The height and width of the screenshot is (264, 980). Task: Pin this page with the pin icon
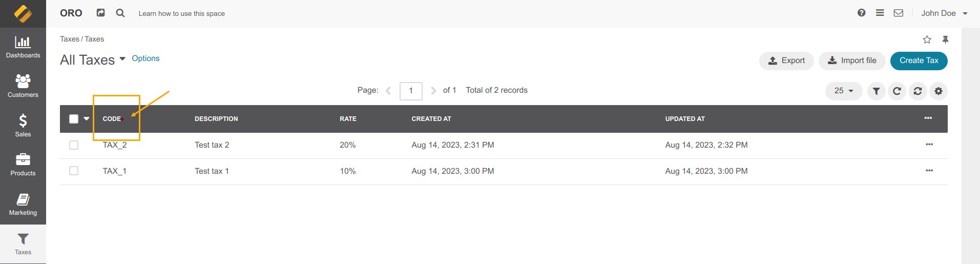coord(945,39)
